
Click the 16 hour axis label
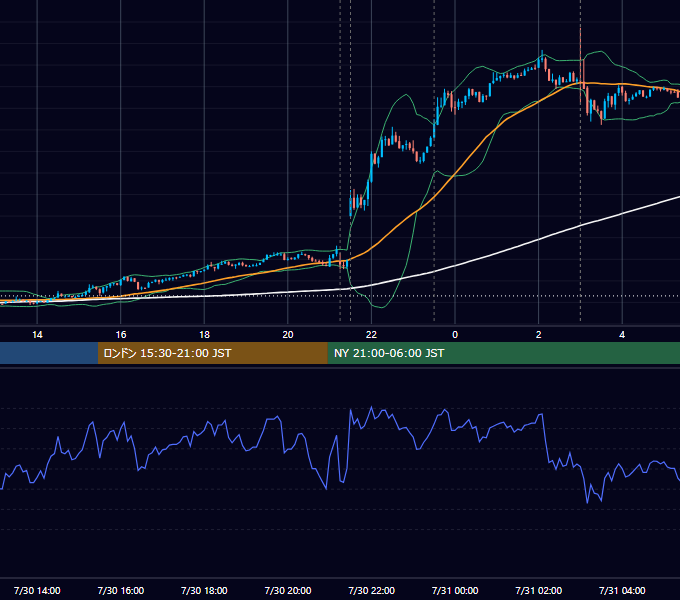[x=121, y=335]
